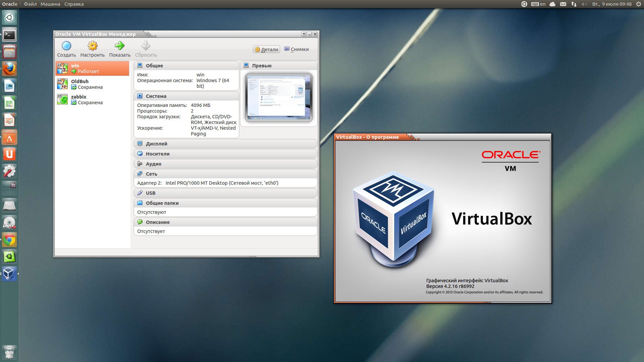Open Ubuntu Software Center dock icon

coord(9,137)
